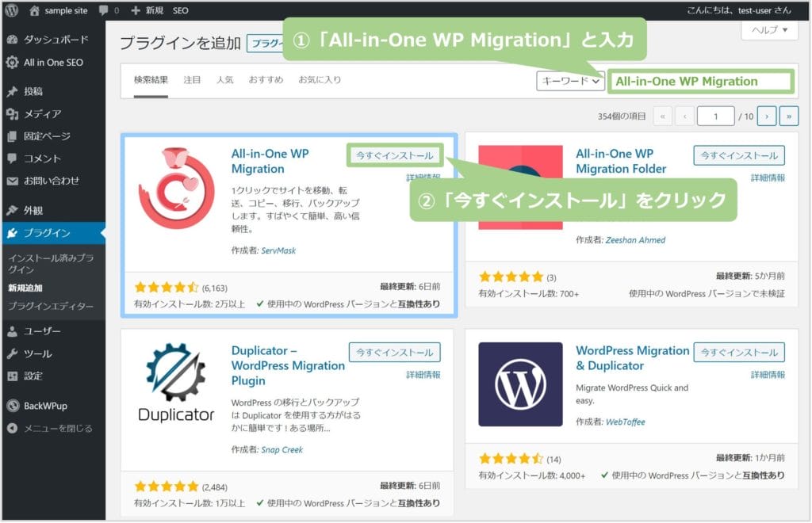812x523 pixels.
Task: Open the SEO admin bar menu
Action: point(180,10)
